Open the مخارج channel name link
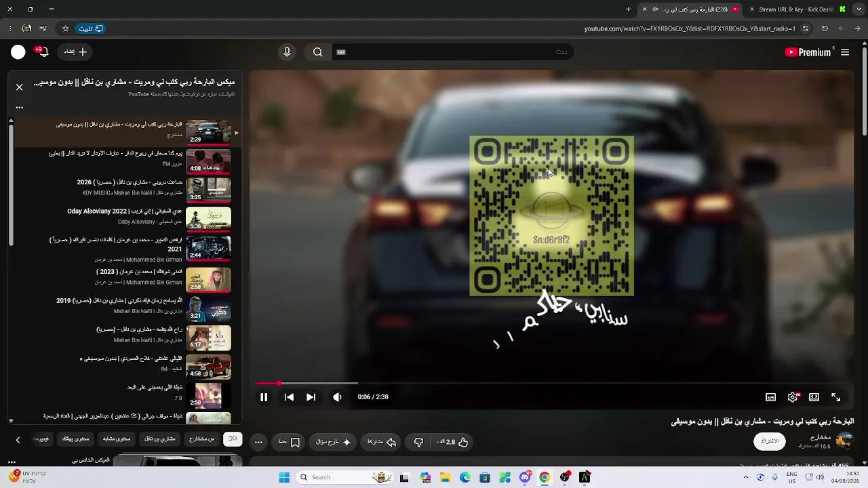This screenshot has width=868, height=488. click(820, 437)
